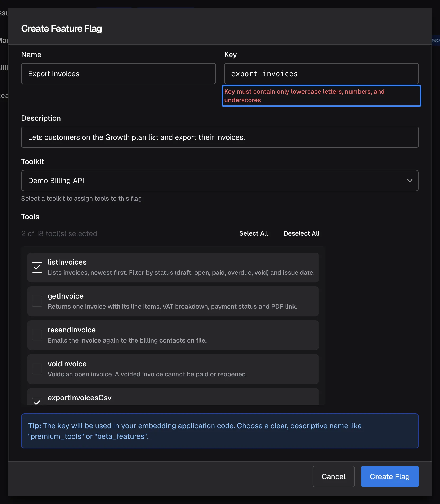Click the 'Select a toolkit to assign tools' hint
Viewport: 440px width, 504px height.
click(x=81, y=199)
